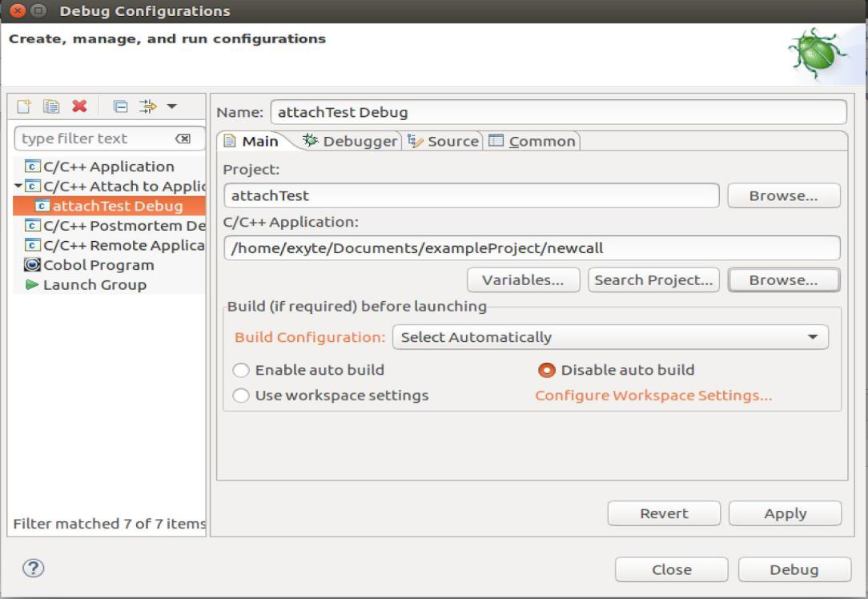
Task: Select Use workspace settings
Action: [241, 395]
